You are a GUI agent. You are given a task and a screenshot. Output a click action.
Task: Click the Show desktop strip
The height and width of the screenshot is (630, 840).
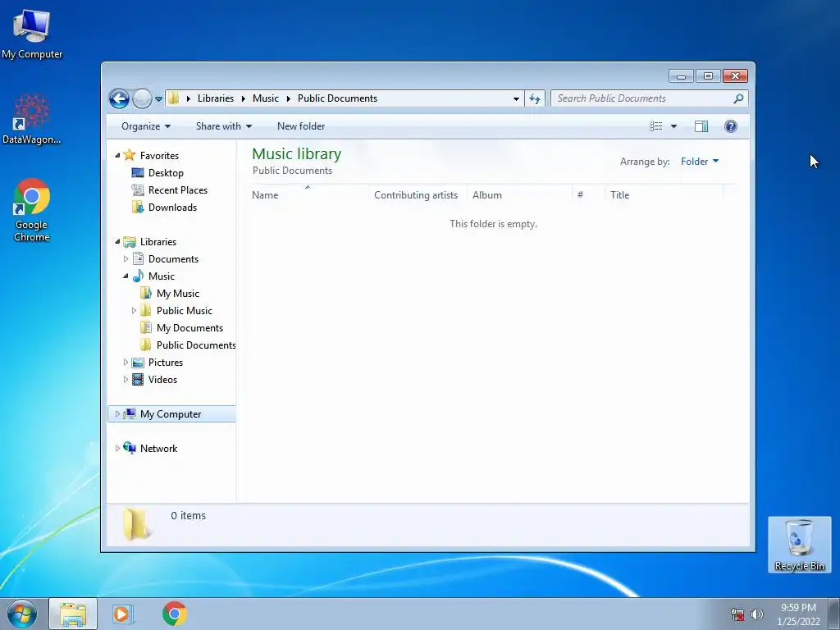point(834,614)
